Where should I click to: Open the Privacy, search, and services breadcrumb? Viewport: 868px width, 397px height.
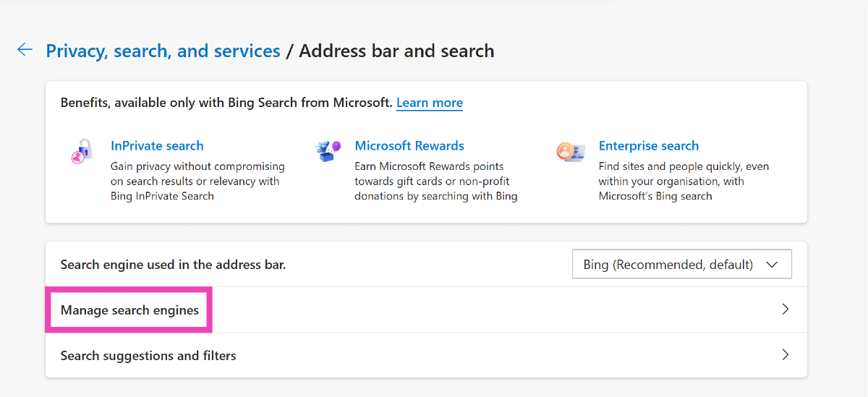(163, 51)
